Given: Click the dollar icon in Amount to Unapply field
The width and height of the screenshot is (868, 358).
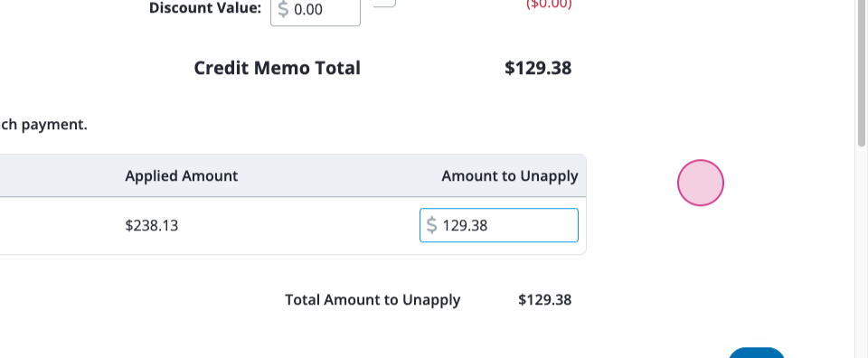Looking at the screenshot, I should (x=432, y=225).
